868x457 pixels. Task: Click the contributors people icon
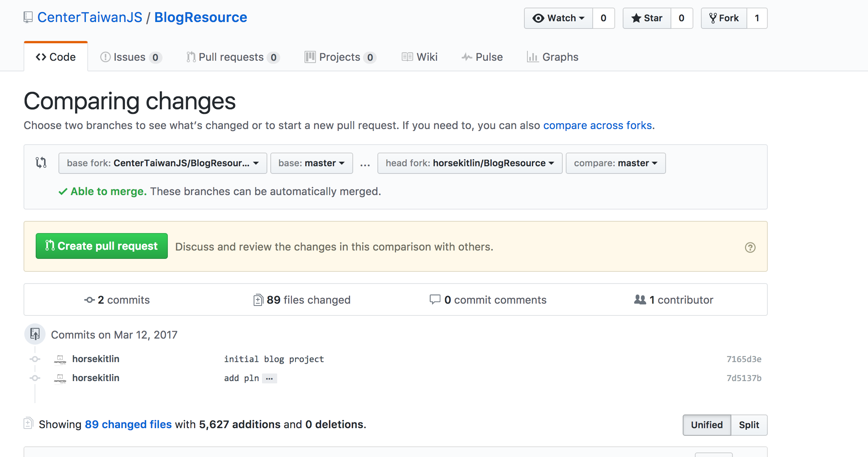pos(640,300)
